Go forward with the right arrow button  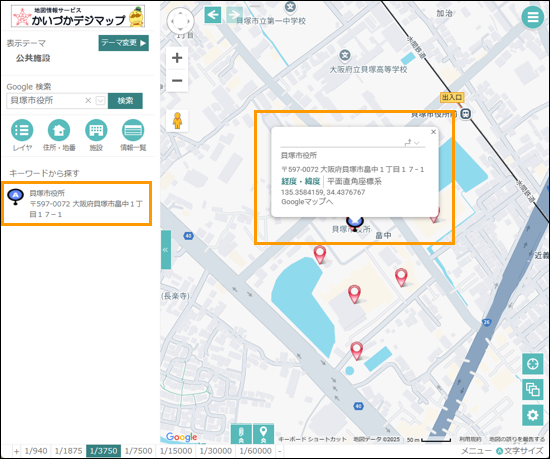234,15
